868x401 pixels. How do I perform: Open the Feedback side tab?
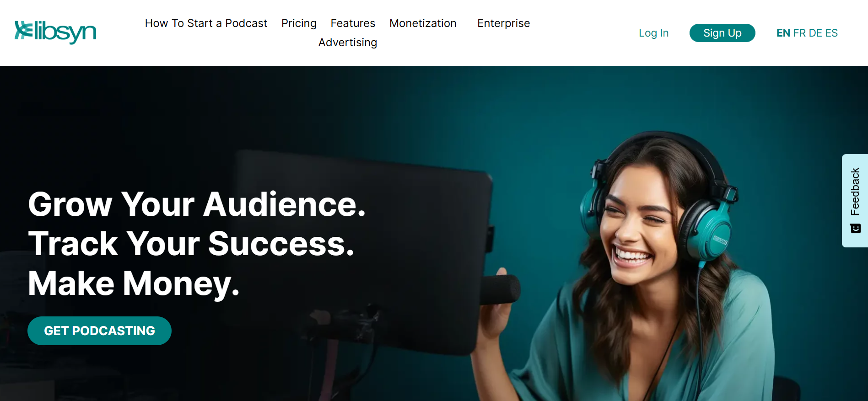855,201
